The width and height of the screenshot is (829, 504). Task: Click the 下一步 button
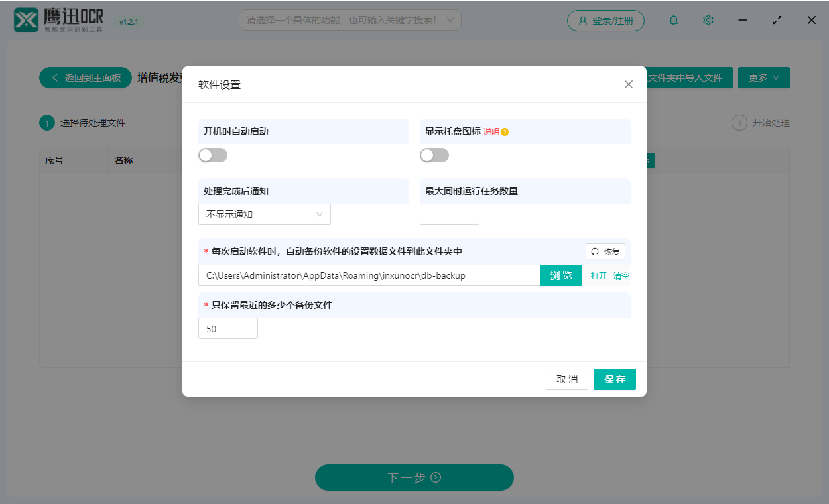[414, 477]
